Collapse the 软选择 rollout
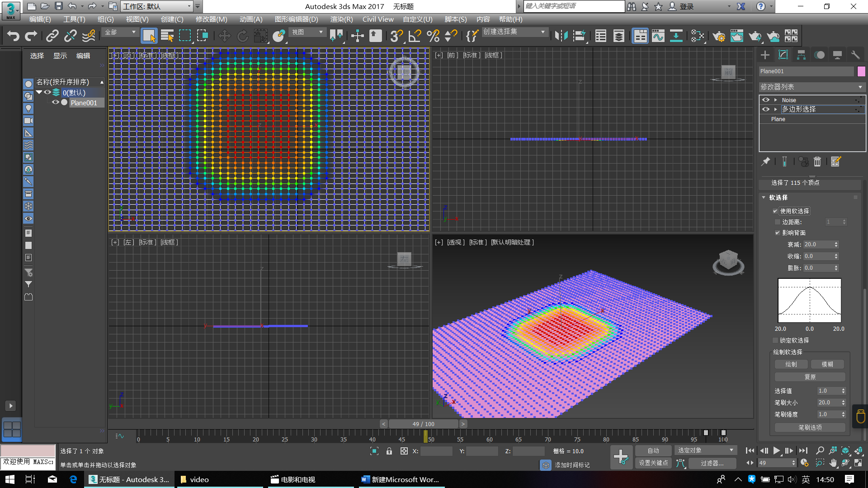 764,197
